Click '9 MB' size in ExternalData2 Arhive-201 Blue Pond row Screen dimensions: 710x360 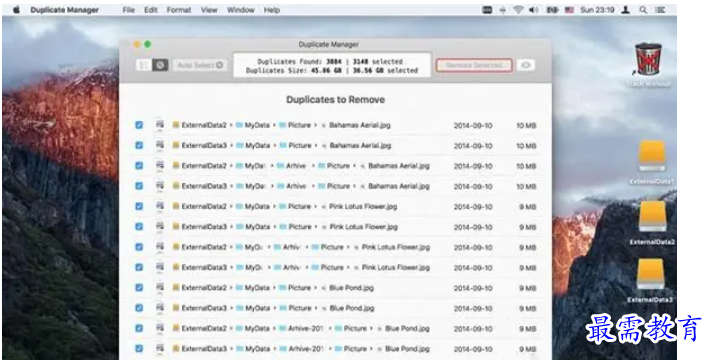point(528,329)
